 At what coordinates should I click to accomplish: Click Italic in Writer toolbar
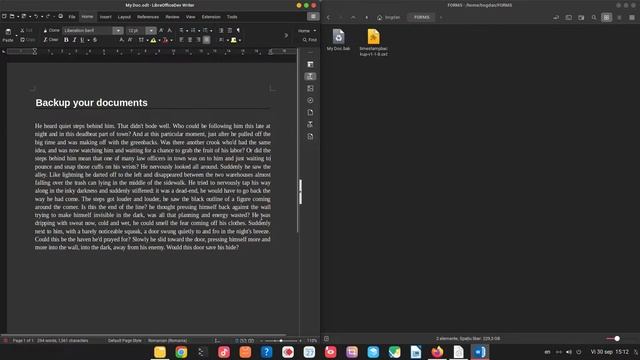[74, 40]
